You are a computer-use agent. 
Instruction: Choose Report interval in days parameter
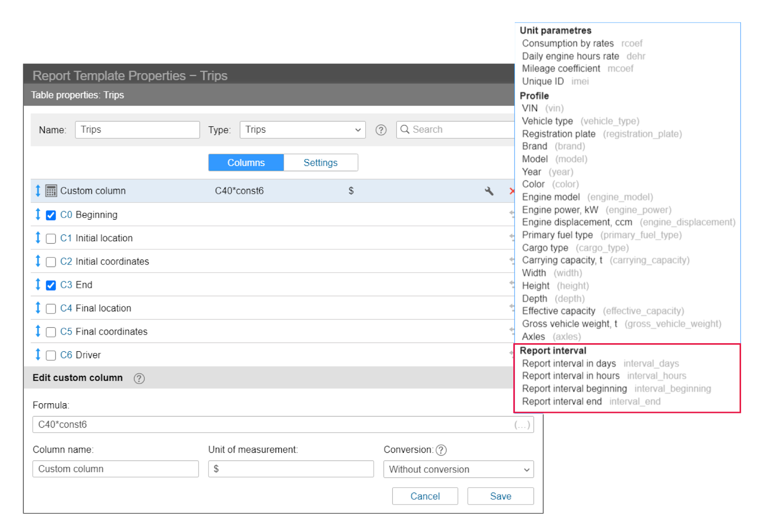coord(569,363)
